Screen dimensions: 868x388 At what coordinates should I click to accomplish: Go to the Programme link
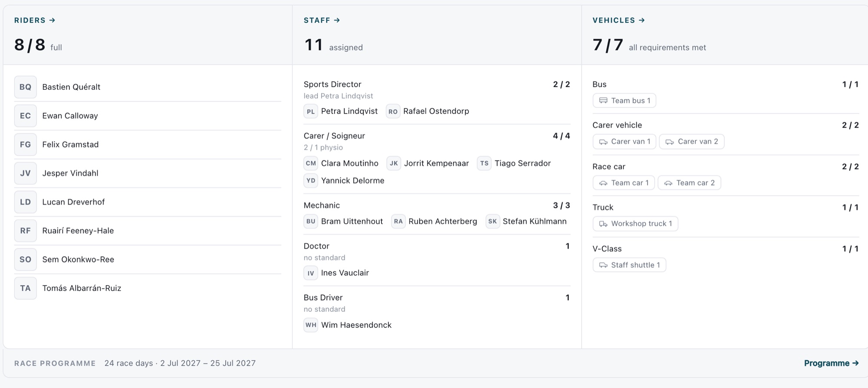pos(831,363)
